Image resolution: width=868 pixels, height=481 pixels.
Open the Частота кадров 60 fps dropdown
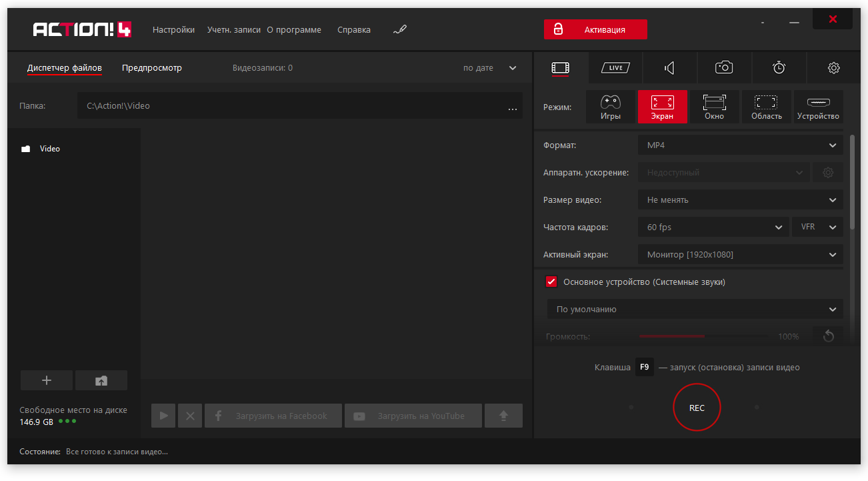click(713, 227)
